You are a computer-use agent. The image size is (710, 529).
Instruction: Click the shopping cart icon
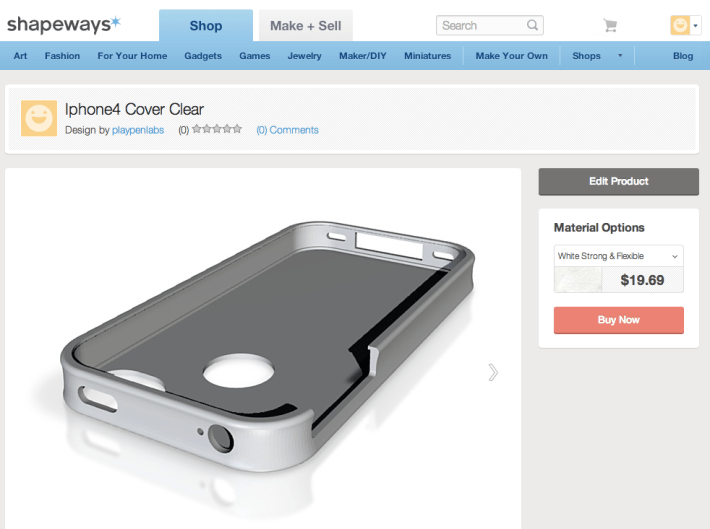click(610, 25)
